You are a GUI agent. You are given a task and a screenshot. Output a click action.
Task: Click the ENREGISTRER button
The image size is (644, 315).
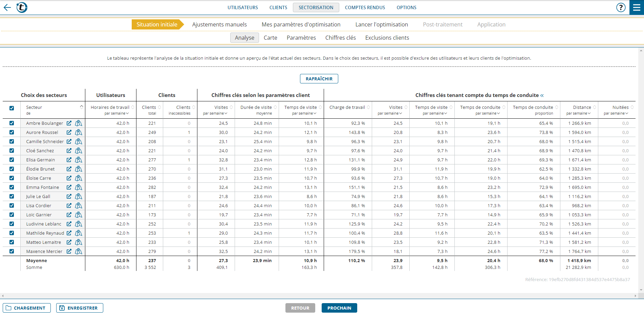80,308
